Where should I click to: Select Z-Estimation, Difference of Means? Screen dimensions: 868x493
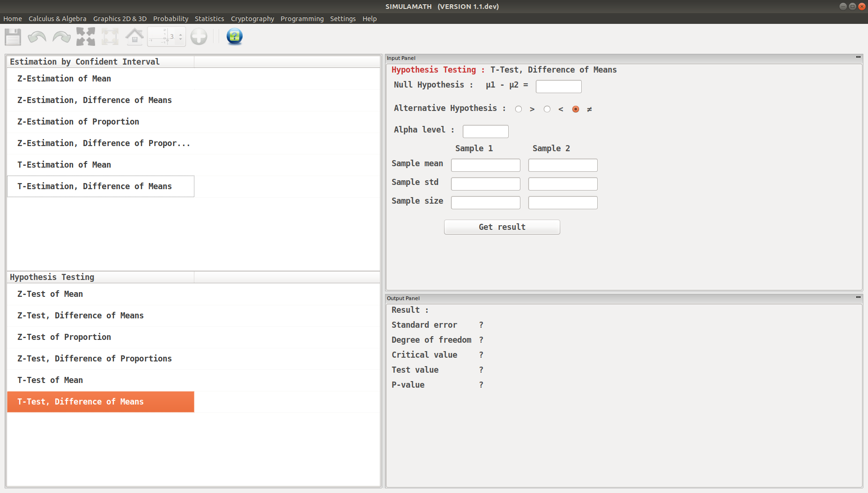(101, 100)
